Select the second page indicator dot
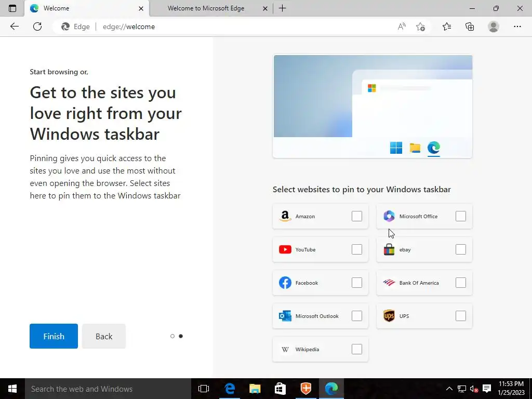This screenshot has width=532, height=399. click(x=181, y=336)
